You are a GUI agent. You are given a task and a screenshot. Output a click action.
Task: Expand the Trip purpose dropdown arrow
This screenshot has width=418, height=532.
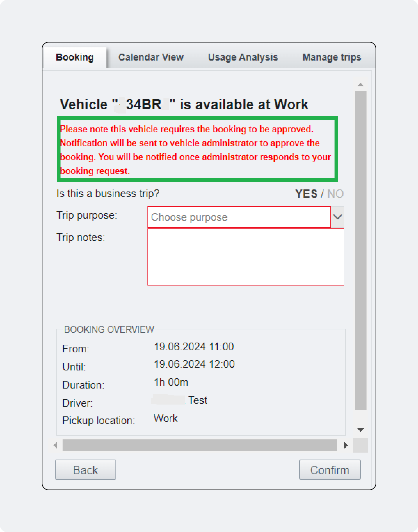338,217
